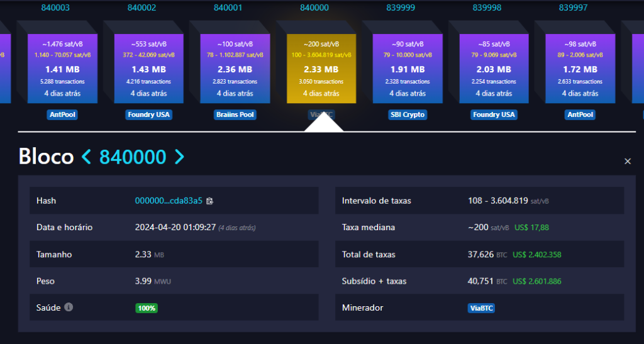The width and height of the screenshot is (644, 344).
Task: Copy the block hash to clipboard
Action: point(210,201)
